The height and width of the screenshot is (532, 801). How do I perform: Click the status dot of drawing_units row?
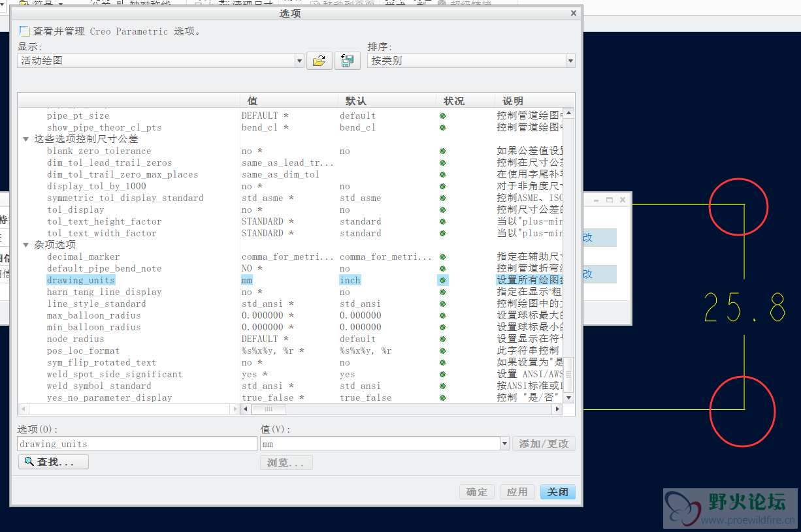tap(443, 280)
